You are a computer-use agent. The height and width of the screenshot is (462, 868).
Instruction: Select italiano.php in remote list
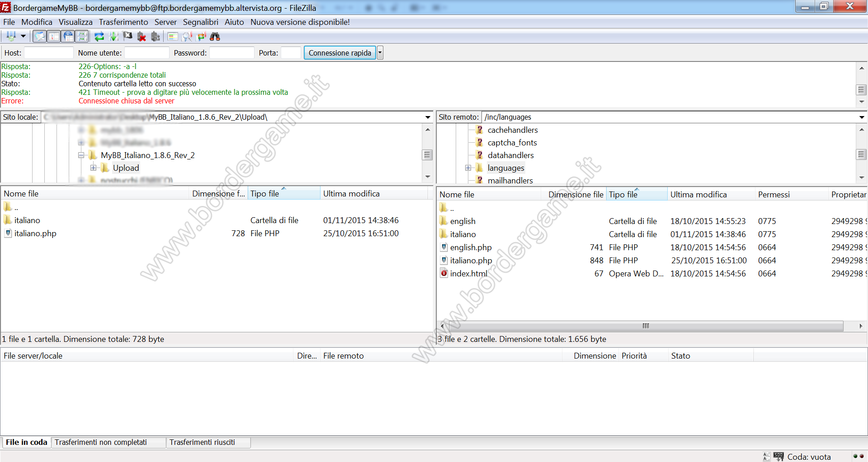tap(471, 261)
